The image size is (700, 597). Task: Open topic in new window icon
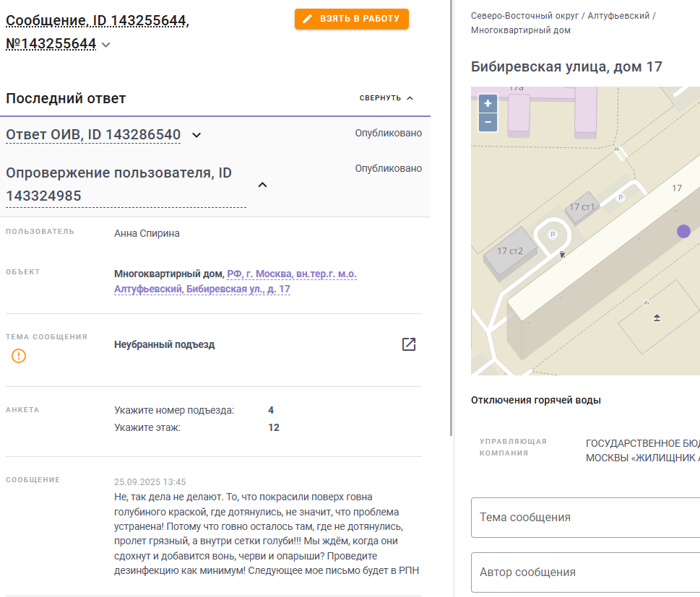pos(409,344)
